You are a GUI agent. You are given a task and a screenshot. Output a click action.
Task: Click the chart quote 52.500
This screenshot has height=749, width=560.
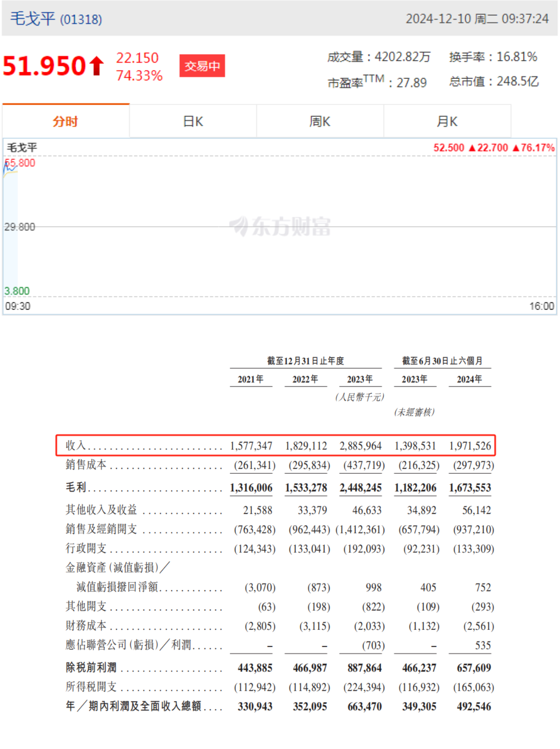(x=449, y=148)
